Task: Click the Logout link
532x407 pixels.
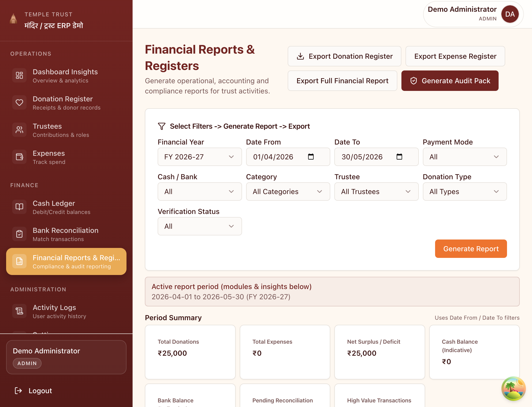Action: coord(33,391)
